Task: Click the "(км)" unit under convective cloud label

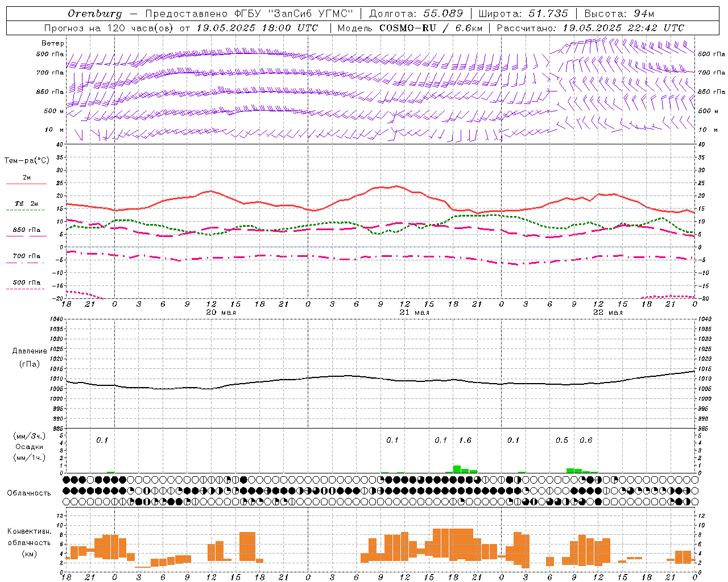Action: [30, 554]
